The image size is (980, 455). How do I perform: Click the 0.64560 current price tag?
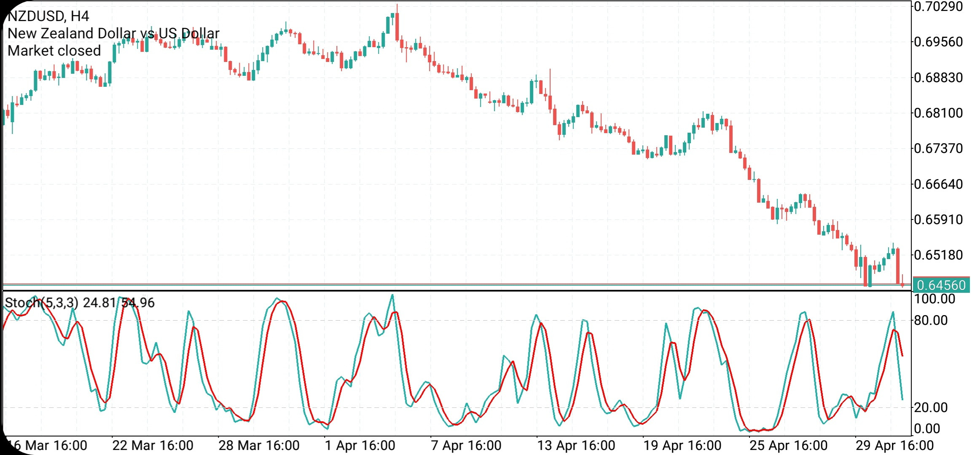[941, 285]
